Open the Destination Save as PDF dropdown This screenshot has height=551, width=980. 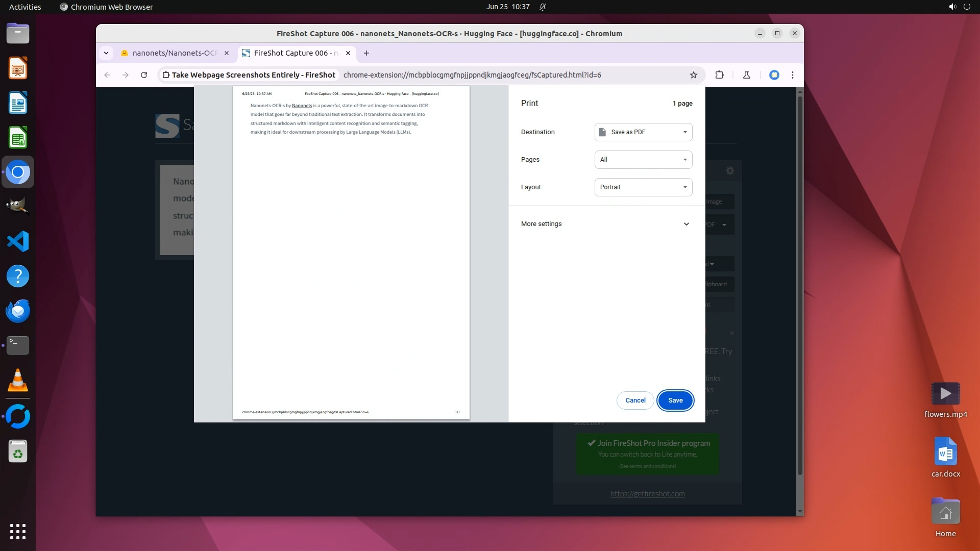(643, 132)
